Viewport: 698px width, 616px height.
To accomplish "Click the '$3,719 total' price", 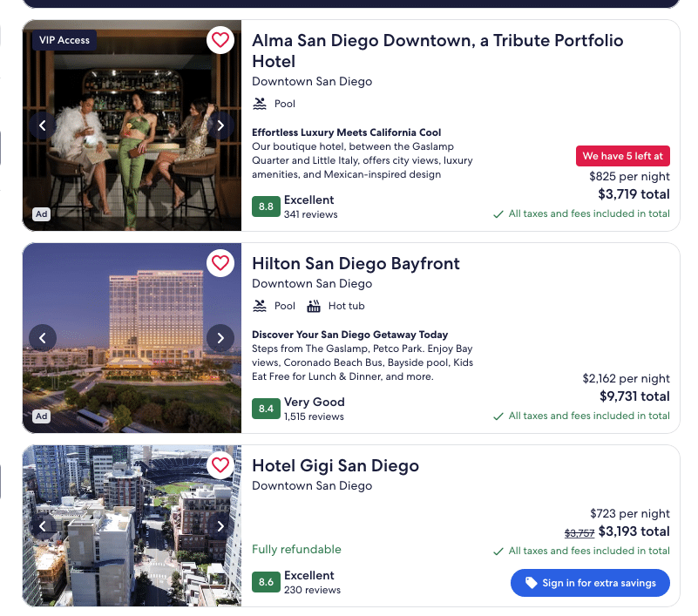I will click(x=634, y=194).
